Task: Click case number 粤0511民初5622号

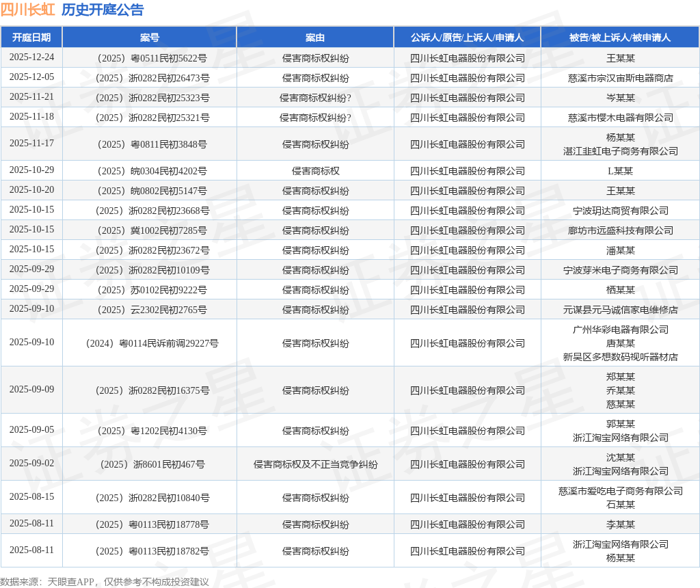Action: pyautogui.click(x=152, y=58)
